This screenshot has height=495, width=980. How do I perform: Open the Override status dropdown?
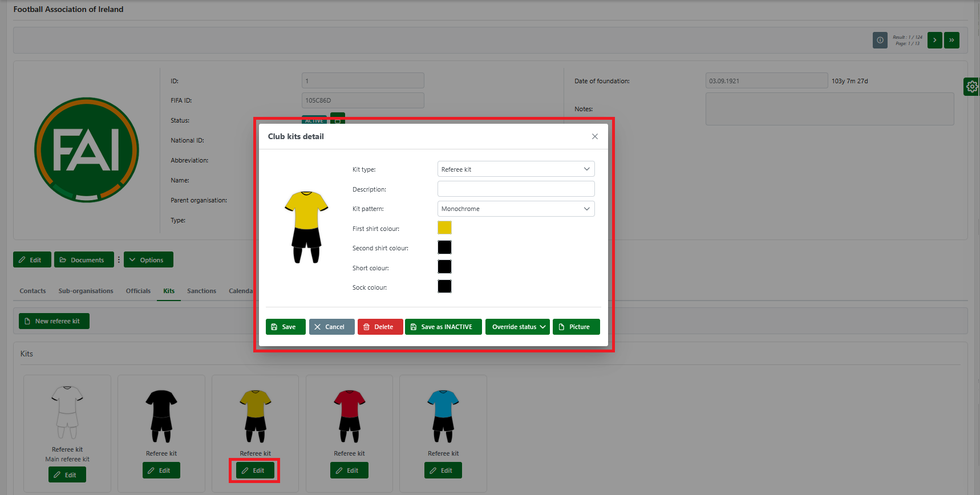pyautogui.click(x=517, y=327)
